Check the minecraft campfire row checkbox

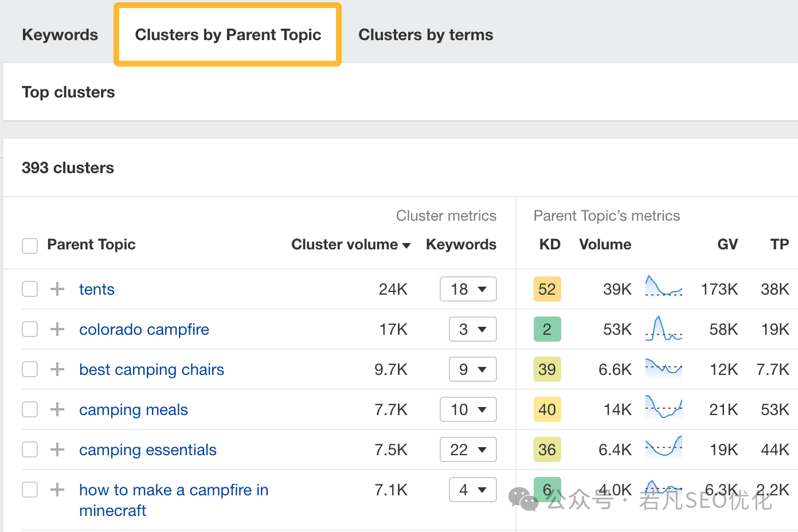(30, 490)
